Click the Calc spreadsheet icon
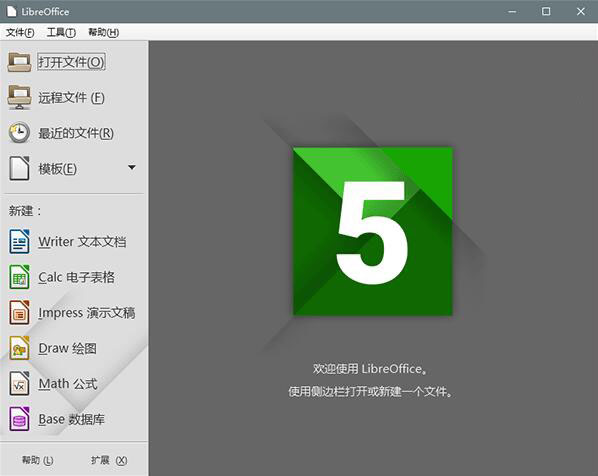Image resolution: width=598 pixels, height=476 pixels. click(x=19, y=277)
